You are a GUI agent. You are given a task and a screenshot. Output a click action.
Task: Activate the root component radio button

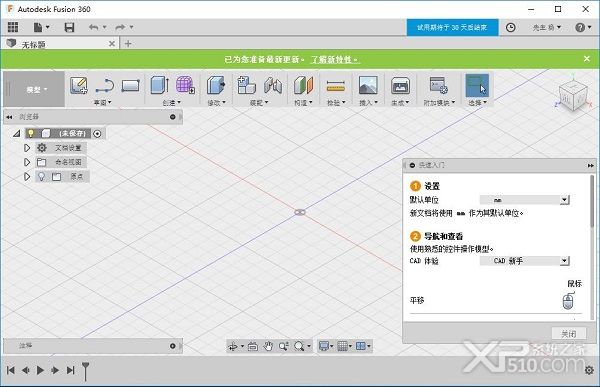(97, 134)
